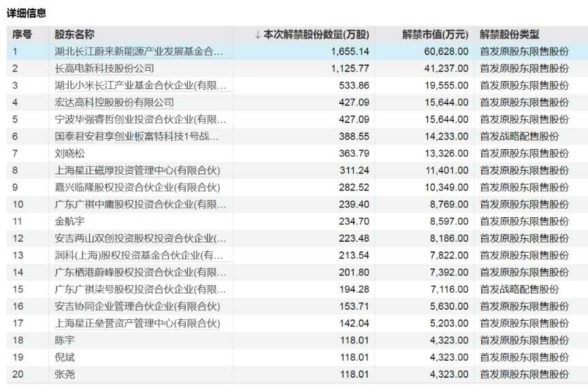The image size is (588, 388).
Task: Open shareholder 上海星正磁厚投资管理中心(有限合伙)
Action: pos(137,170)
